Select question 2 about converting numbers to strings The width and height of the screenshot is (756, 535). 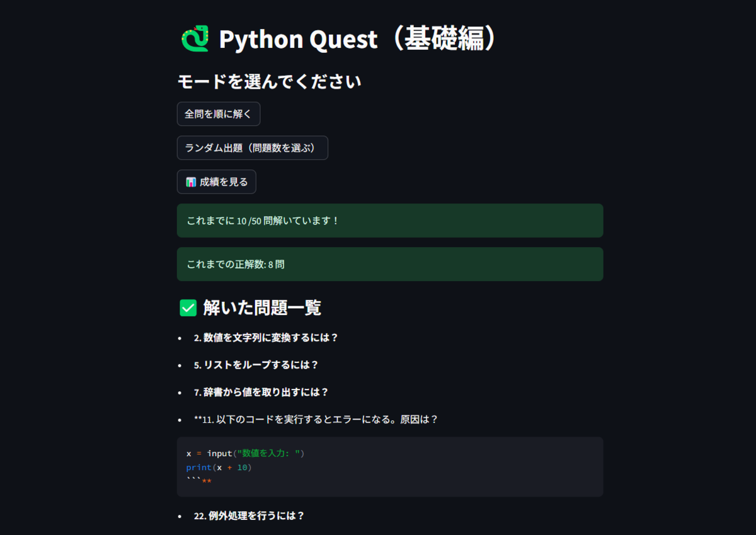point(266,338)
